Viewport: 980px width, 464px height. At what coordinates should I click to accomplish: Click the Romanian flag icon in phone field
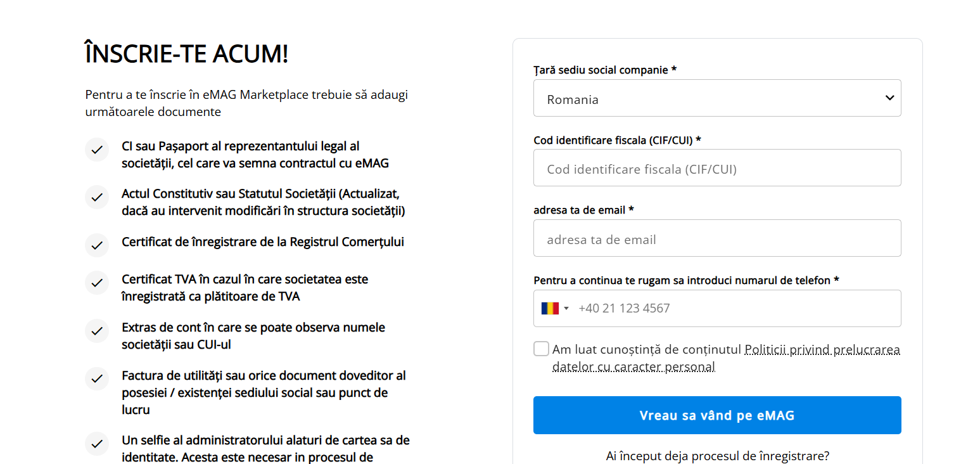[550, 308]
